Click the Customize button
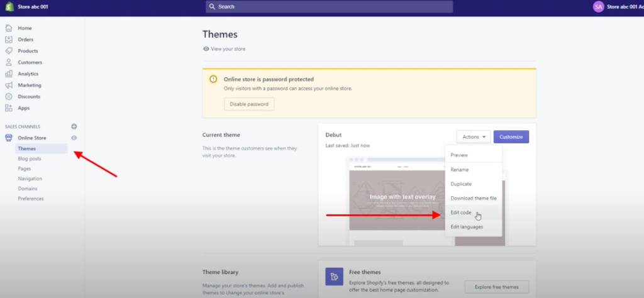Image resolution: width=644 pixels, height=298 pixels. pos(511,136)
